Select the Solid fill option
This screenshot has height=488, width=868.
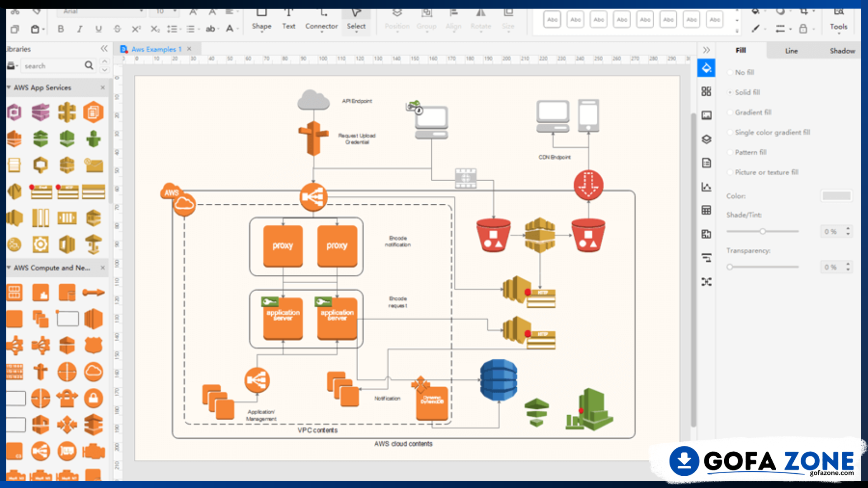pos(744,92)
